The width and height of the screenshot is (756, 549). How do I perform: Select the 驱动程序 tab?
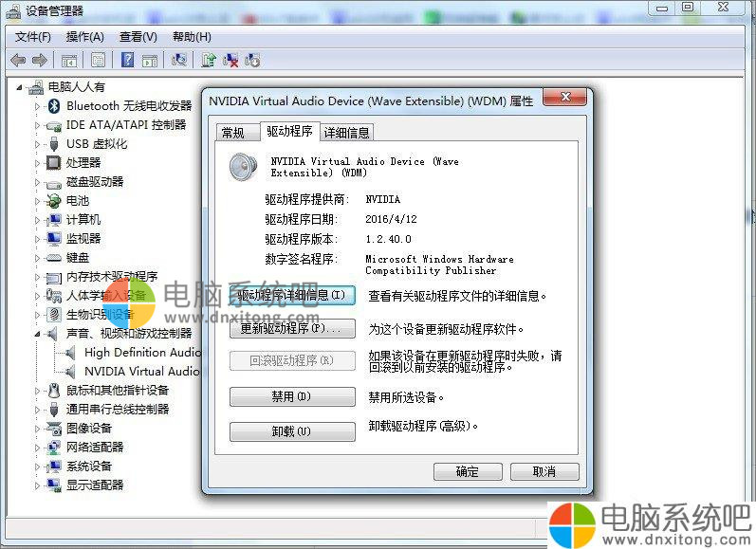[x=289, y=131]
